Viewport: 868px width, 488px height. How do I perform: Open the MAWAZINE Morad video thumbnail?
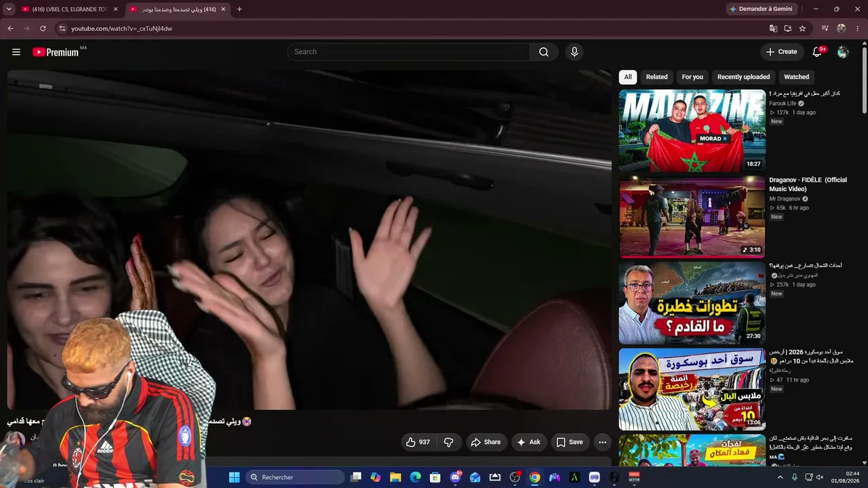(x=692, y=131)
